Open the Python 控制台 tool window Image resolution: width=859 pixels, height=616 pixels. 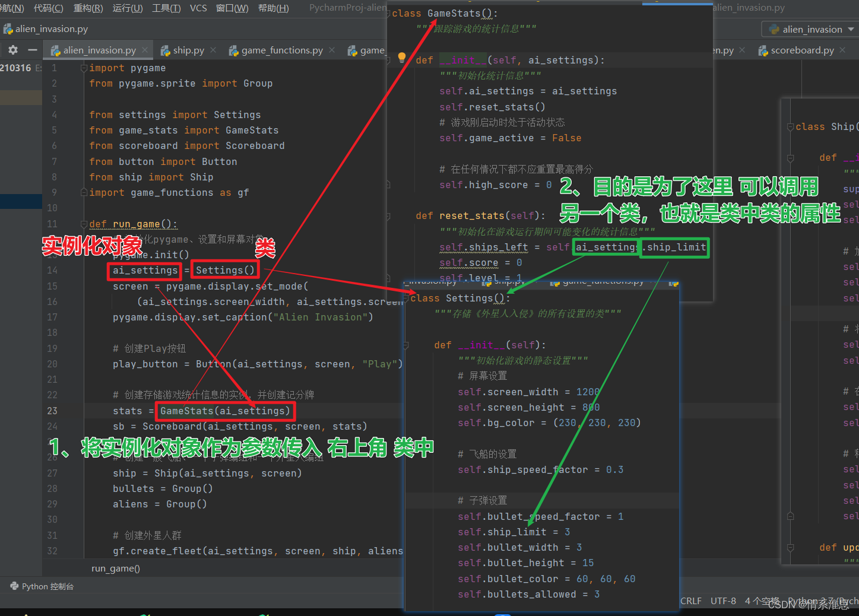42,586
